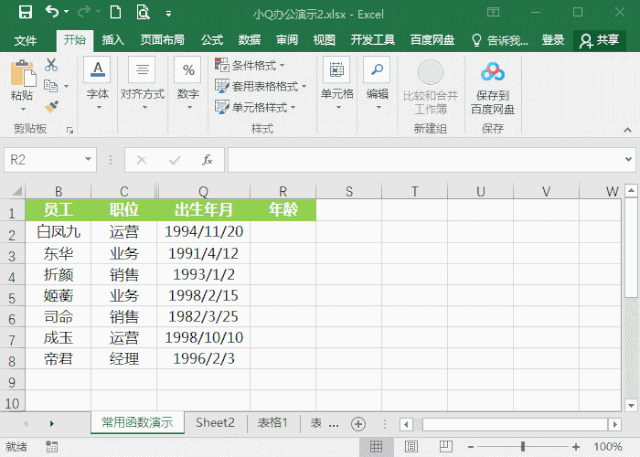Image resolution: width=640 pixels, height=457 pixels.
Task: Switch to the Sheet2 worksheet tab
Action: point(215,423)
